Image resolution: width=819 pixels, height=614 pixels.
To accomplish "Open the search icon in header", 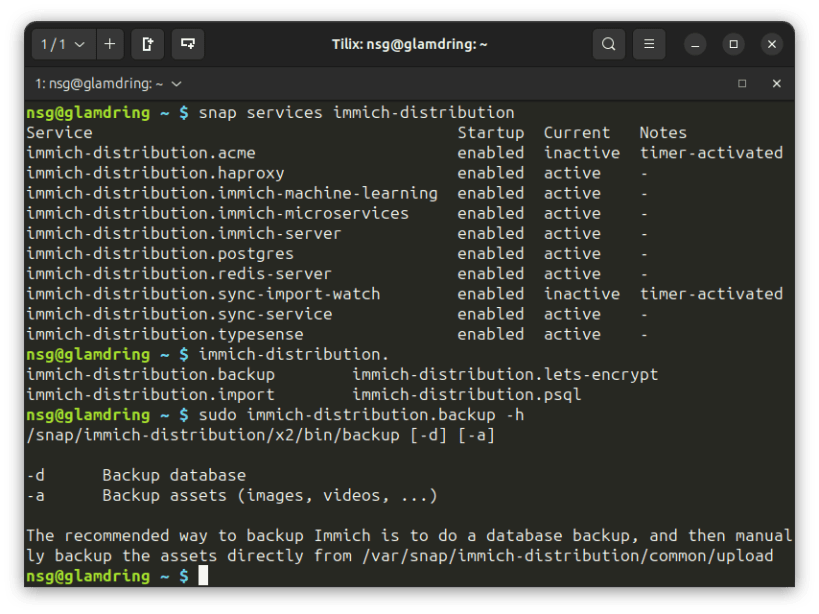I will pyautogui.click(x=609, y=44).
